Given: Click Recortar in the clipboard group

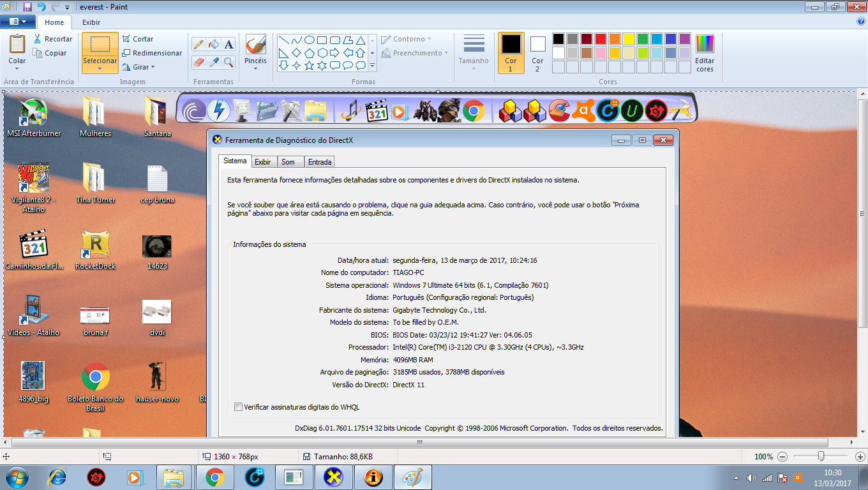Looking at the screenshot, I should (x=53, y=39).
